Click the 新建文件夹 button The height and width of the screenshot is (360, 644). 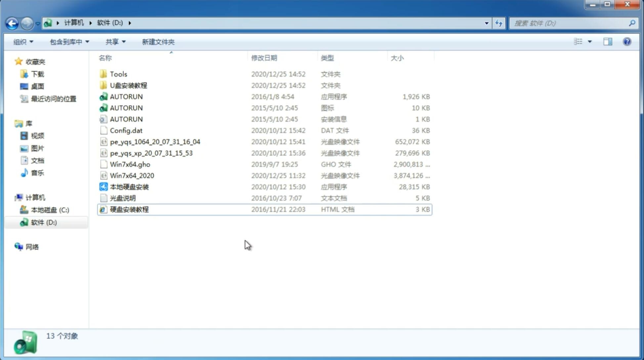158,42
